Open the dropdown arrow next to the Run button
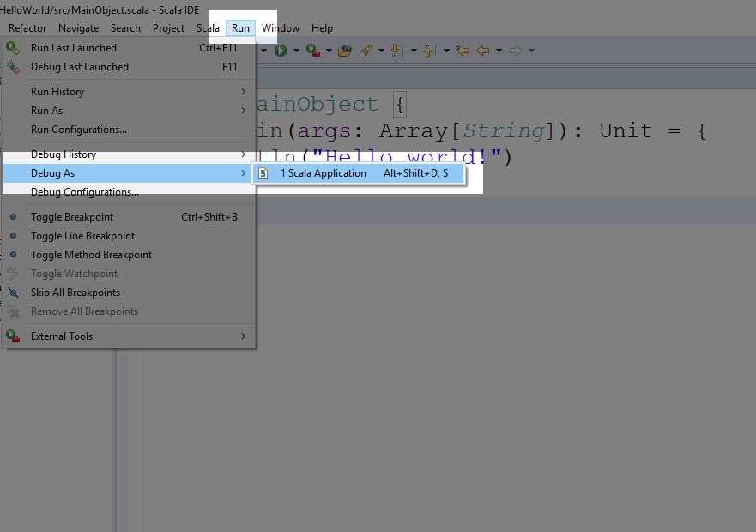The height and width of the screenshot is (532, 756). tap(297, 51)
